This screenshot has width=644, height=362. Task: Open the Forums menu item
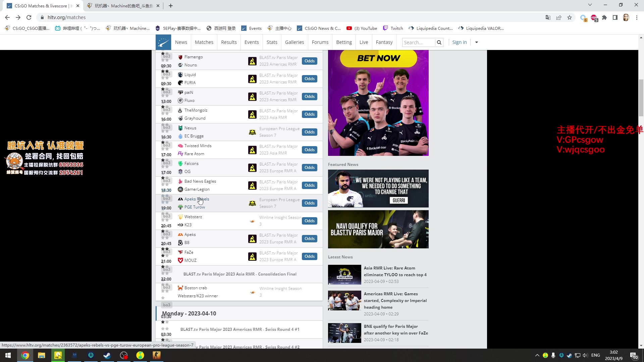pos(320,42)
